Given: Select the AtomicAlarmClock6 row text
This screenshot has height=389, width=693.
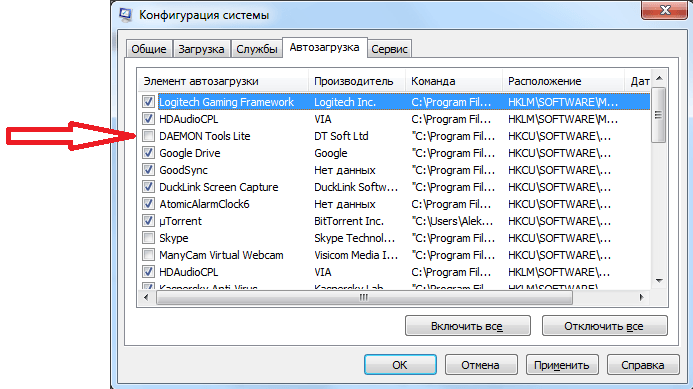Looking at the screenshot, I should coord(204,204).
